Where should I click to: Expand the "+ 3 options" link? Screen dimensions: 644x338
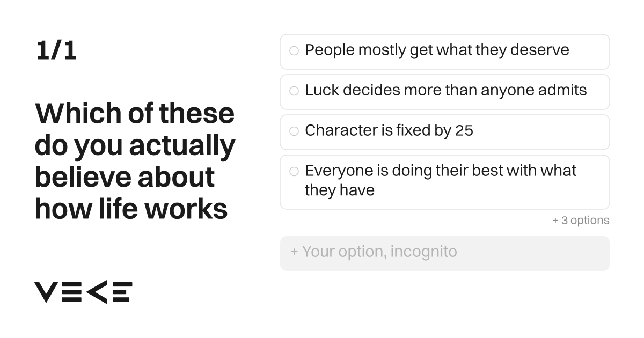[x=581, y=221]
